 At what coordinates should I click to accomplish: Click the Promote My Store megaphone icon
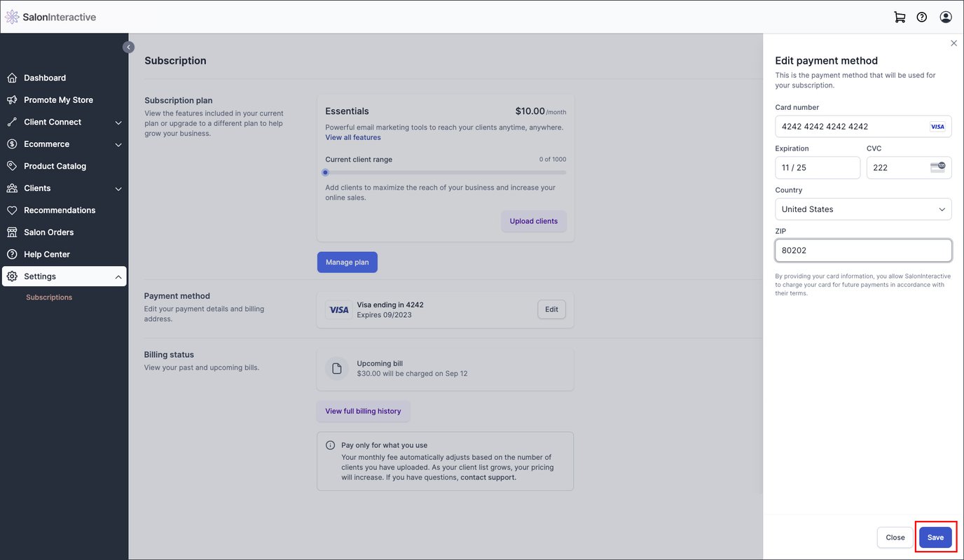(12, 100)
